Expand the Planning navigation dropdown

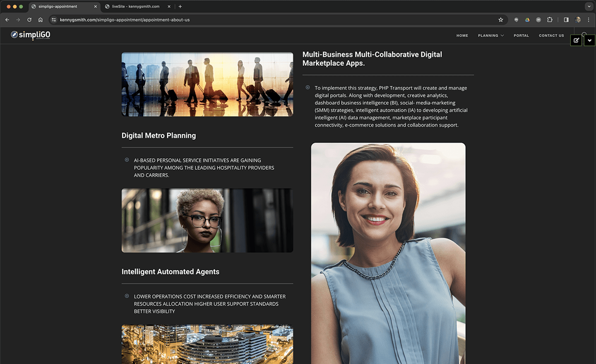tap(491, 36)
